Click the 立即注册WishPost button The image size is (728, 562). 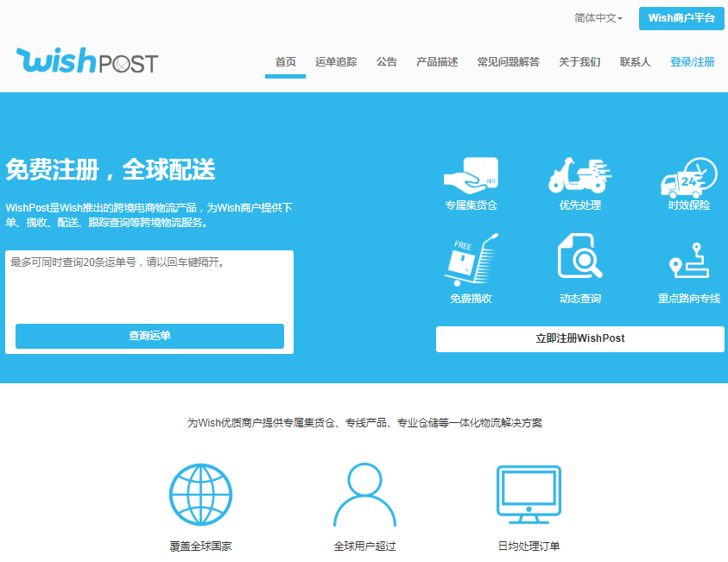[x=579, y=338]
